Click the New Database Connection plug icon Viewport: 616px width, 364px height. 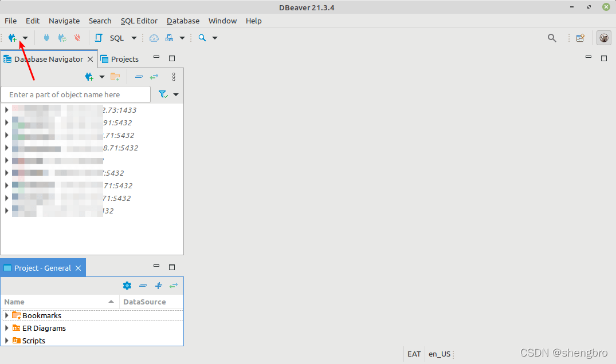pos(12,38)
